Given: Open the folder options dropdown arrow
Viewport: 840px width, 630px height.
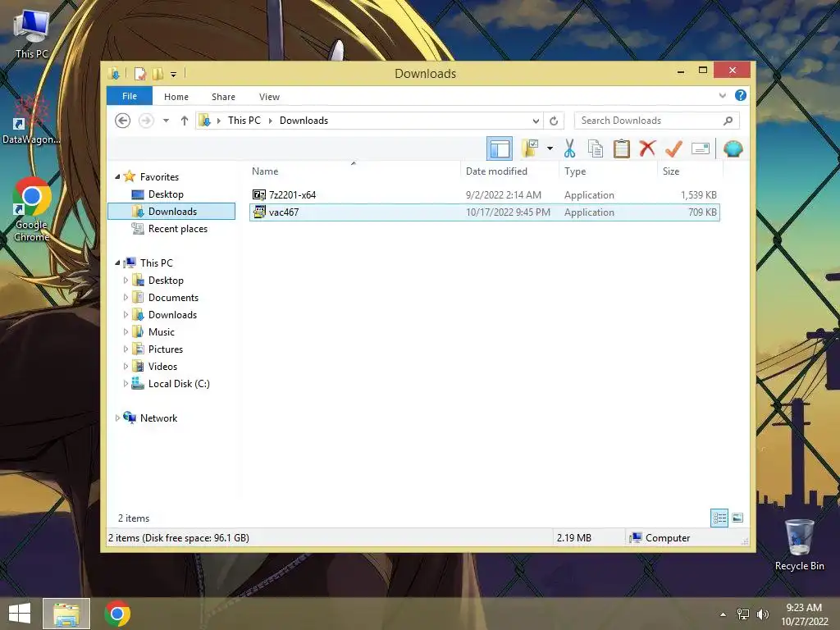Looking at the screenshot, I should coord(550,148).
